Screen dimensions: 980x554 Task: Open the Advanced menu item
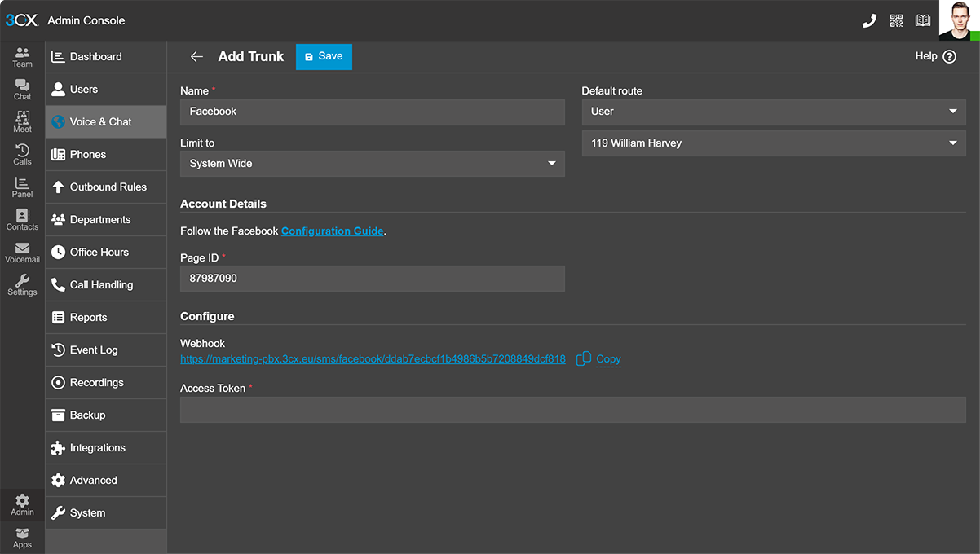(x=106, y=481)
